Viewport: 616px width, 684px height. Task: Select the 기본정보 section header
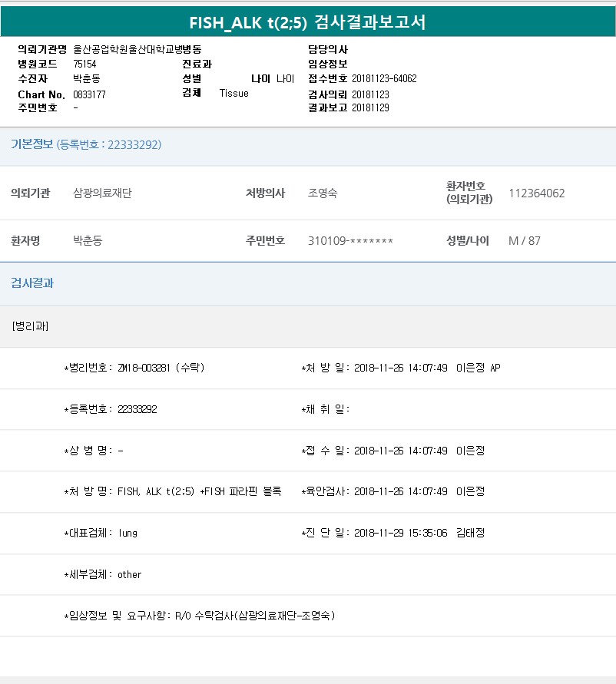coord(31,144)
